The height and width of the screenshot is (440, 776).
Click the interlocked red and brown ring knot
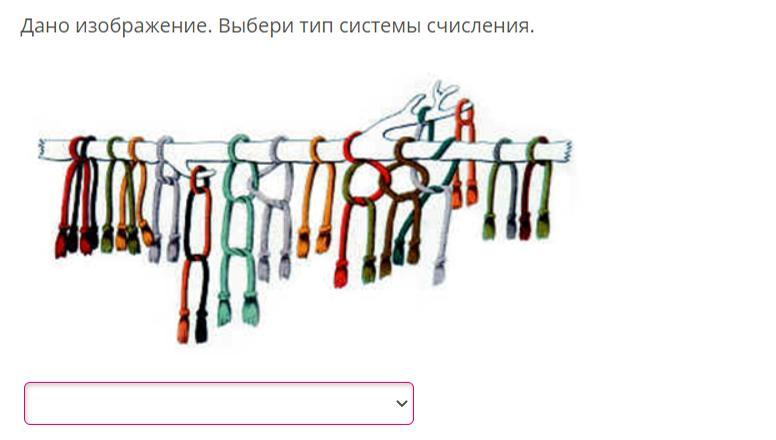(388, 179)
